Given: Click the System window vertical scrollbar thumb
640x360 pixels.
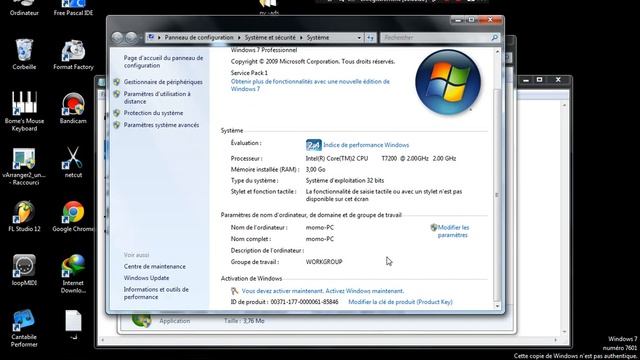Looking at the screenshot, I should 497,195.
